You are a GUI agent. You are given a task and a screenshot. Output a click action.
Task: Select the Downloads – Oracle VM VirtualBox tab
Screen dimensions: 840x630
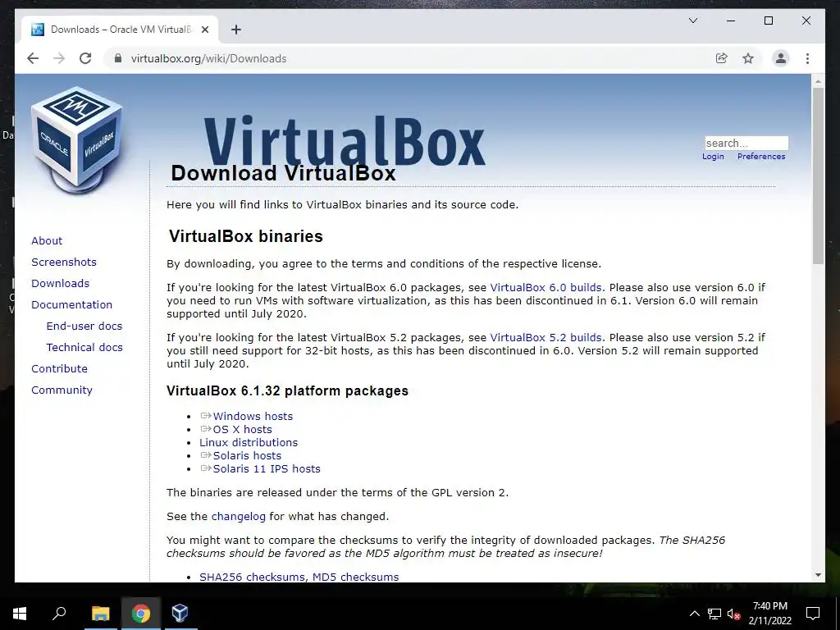[120, 30]
